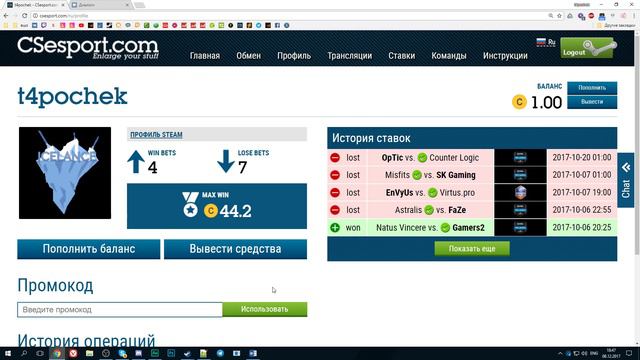Click the gold coin balance icon
The image size is (640, 360).
click(519, 102)
